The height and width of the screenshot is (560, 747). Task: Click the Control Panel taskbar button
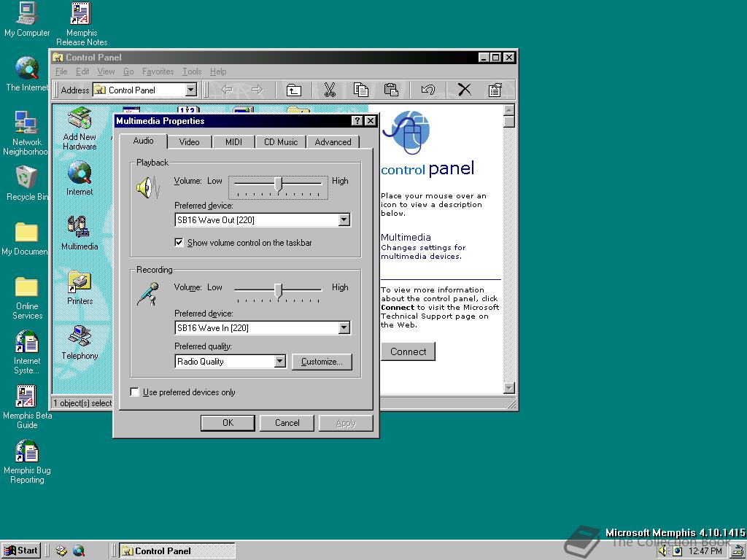[x=177, y=551]
